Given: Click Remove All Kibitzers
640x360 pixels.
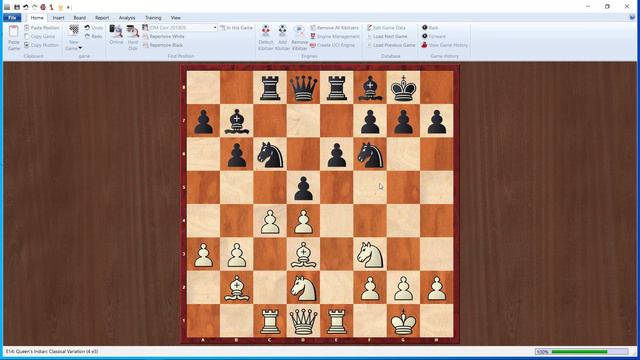Looking at the screenshot, I should pos(335,28).
